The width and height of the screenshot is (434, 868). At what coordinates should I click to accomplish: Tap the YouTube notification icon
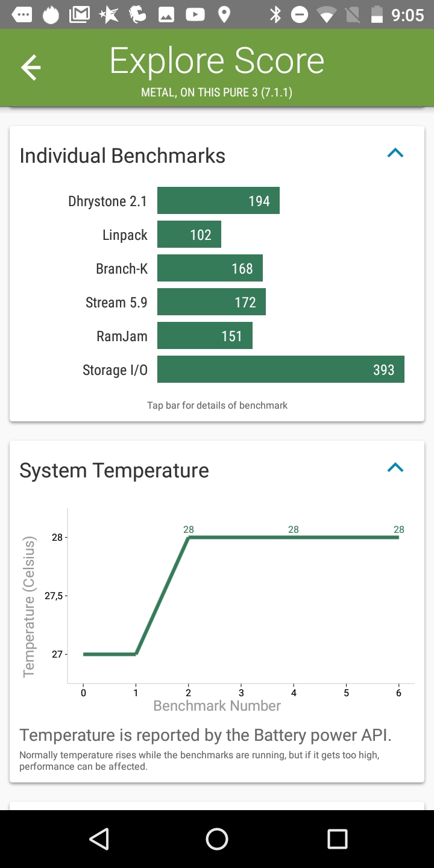195,14
